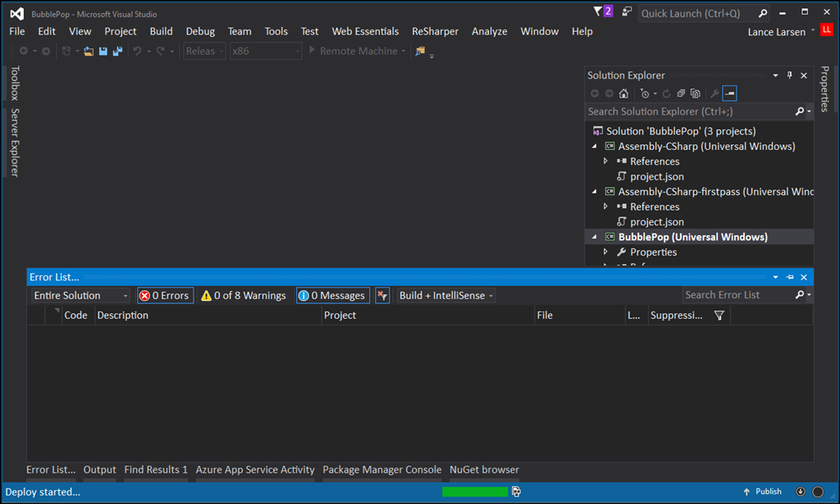The height and width of the screenshot is (504, 840).
Task: Open the Analyze menu
Action: pos(489,32)
